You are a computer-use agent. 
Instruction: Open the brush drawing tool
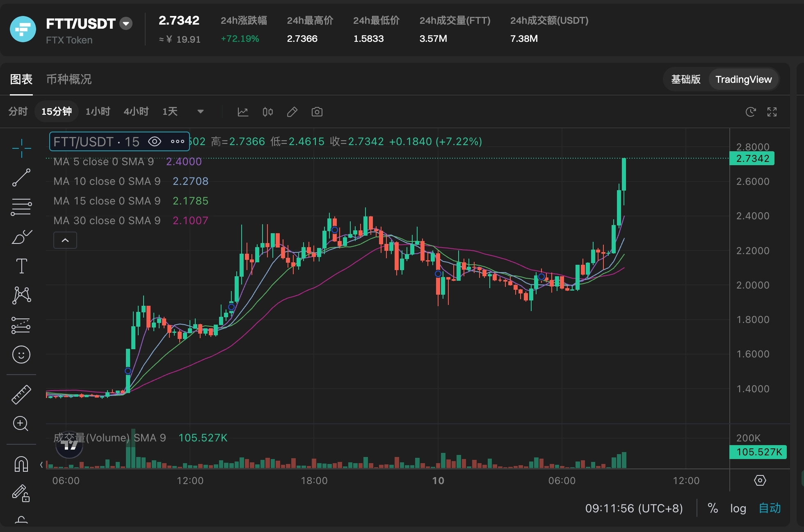[x=21, y=236]
